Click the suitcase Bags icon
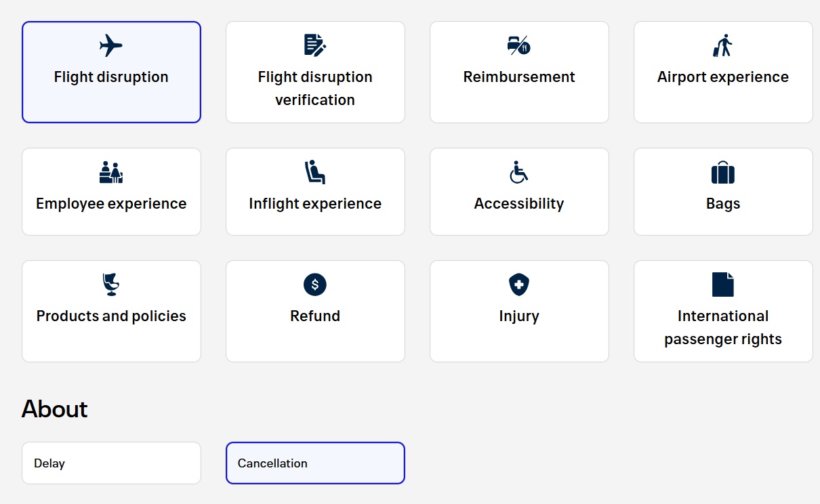 pos(723,173)
